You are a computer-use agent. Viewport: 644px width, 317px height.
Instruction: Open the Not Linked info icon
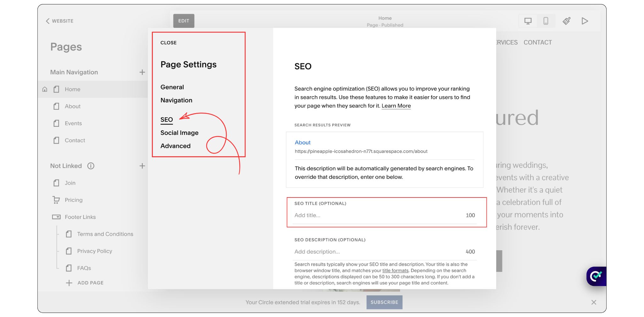click(91, 166)
